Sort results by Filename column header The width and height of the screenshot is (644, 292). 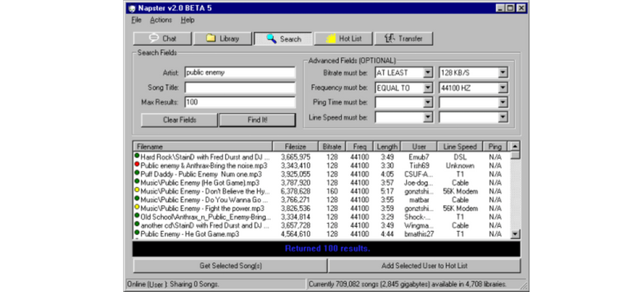[x=203, y=147]
